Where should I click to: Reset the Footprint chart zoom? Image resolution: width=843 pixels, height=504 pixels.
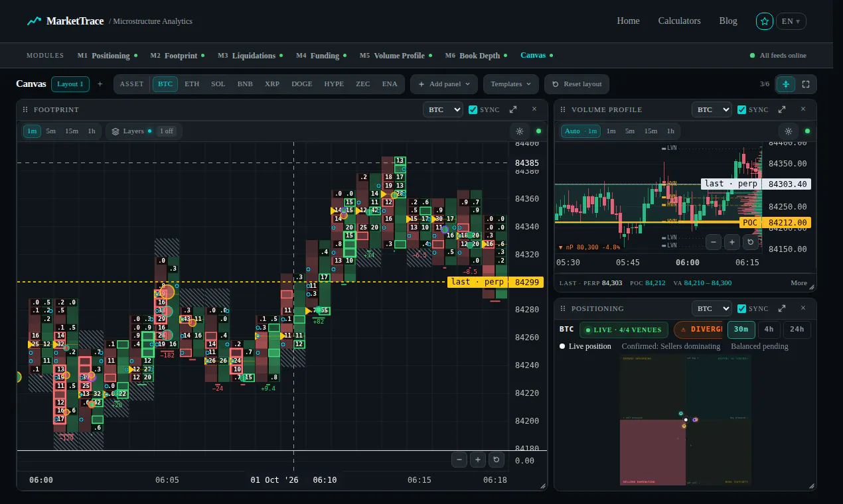click(497, 459)
